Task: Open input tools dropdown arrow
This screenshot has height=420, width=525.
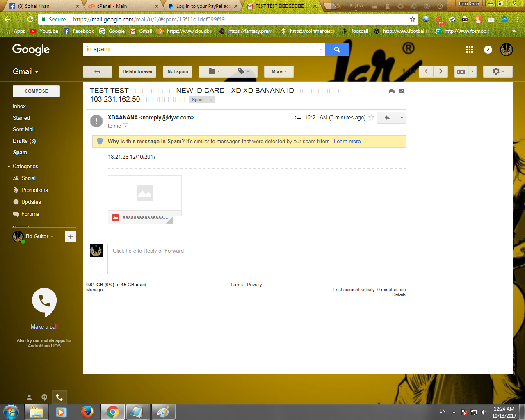Action: click(472, 71)
